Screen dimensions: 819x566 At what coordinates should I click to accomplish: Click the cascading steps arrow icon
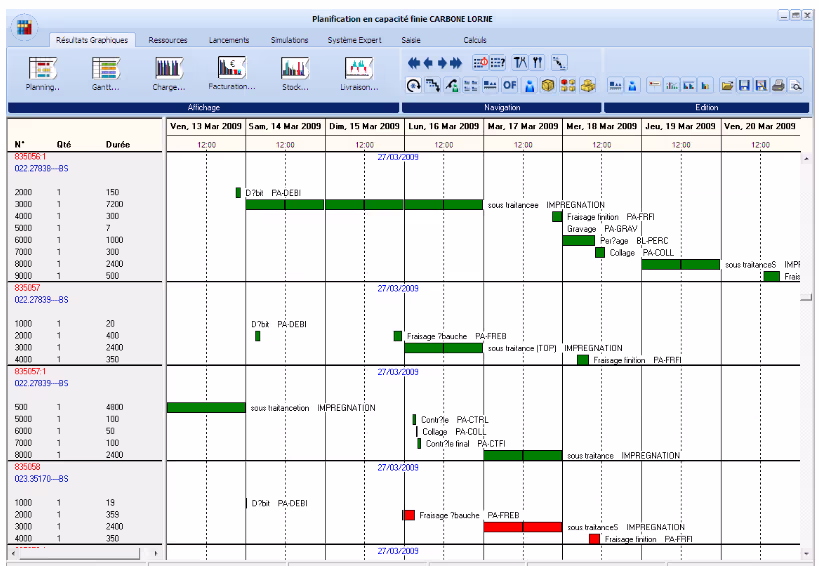coord(432,85)
